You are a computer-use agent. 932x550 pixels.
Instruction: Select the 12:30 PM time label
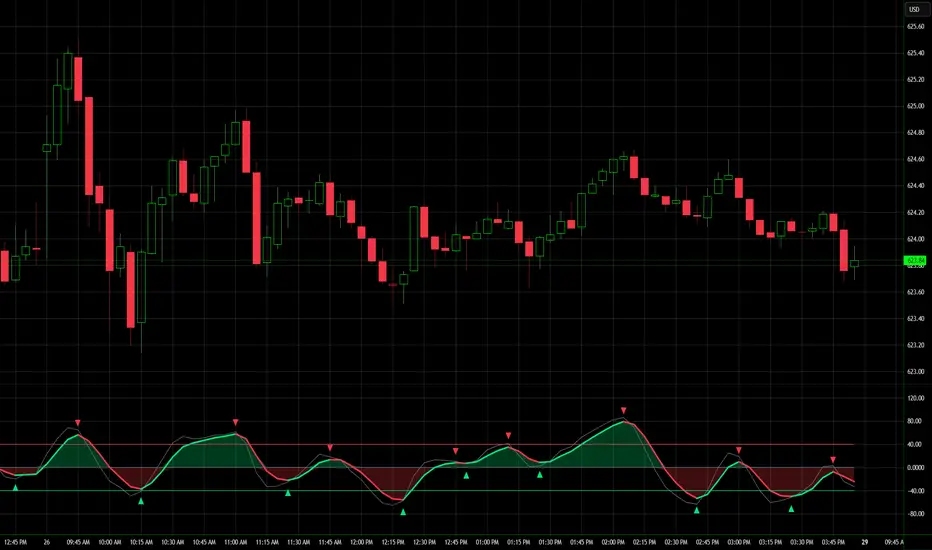click(x=424, y=542)
